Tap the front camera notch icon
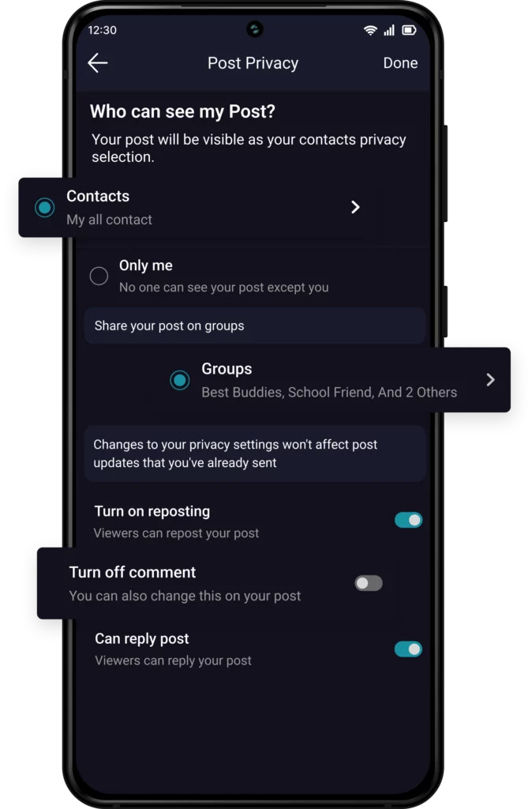 253,29
